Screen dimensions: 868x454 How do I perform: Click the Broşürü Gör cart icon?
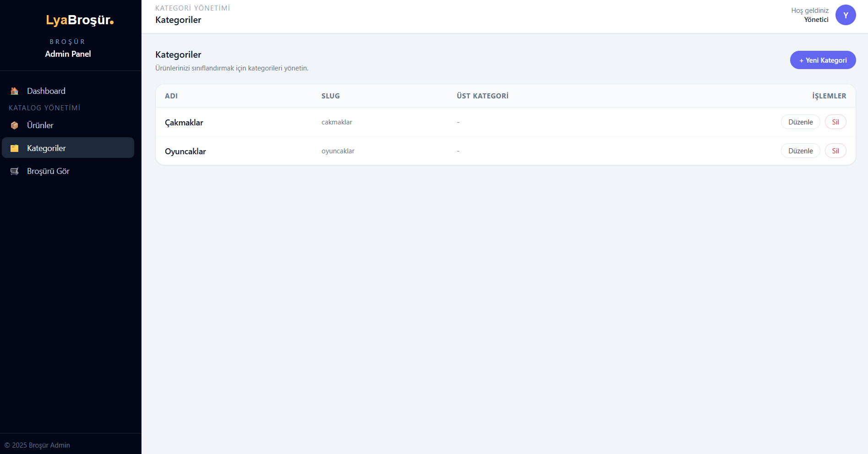click(x=15, y=171)
